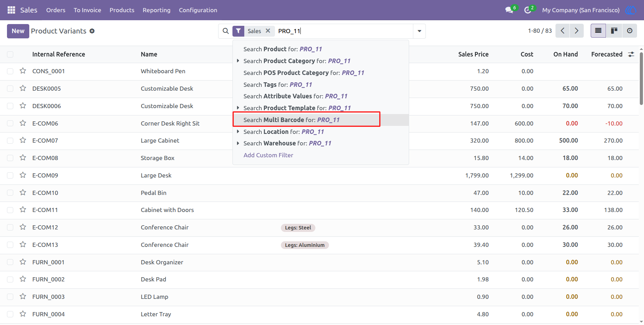Click the filter funnel icon

click(x=238, y=31)
